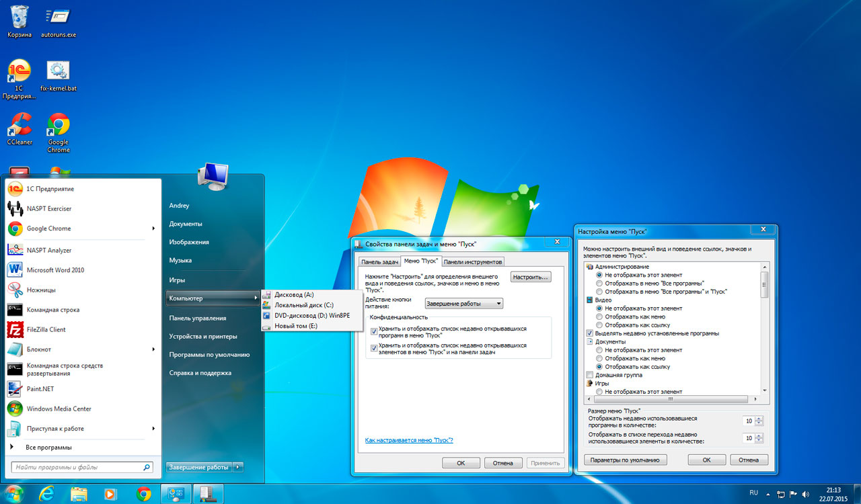Viewport: 861px width, 504px height.
Task: Open Paint.NET in the Start menu
Action: click(x=40, y=389)
